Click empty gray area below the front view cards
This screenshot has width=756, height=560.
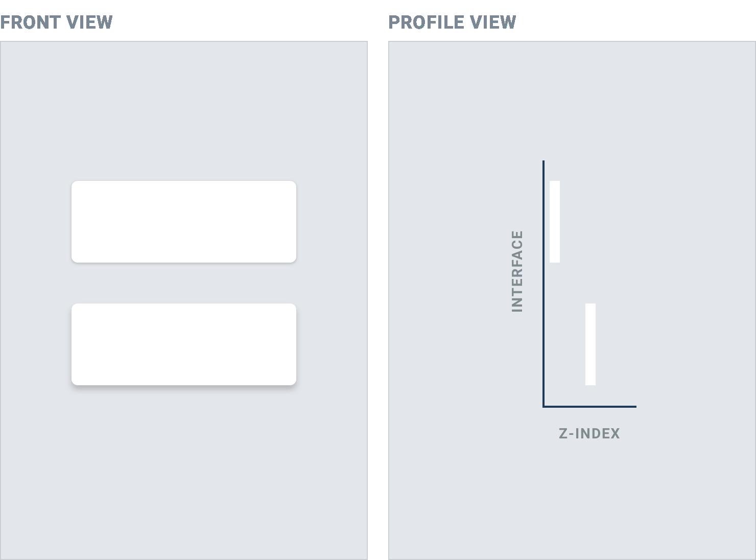click(184, 470)
